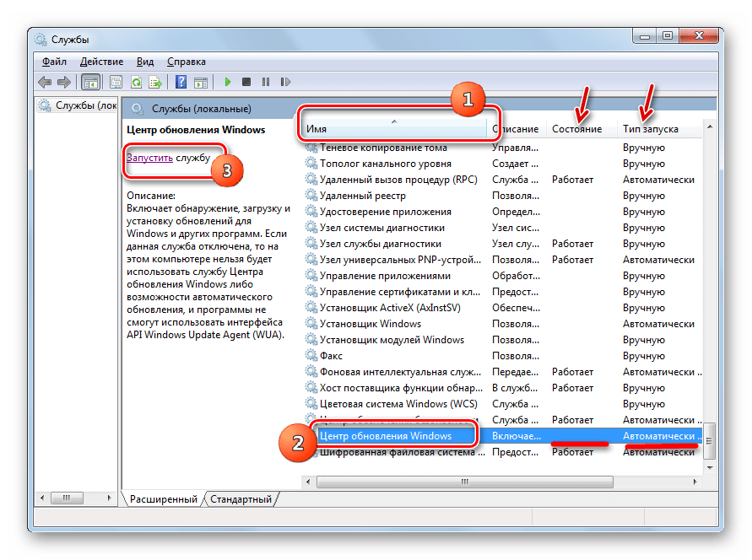This screenshot has height=560, width=752.
Task: Select the Центр обновления Windows service row
Action: (x=386, y=436)
